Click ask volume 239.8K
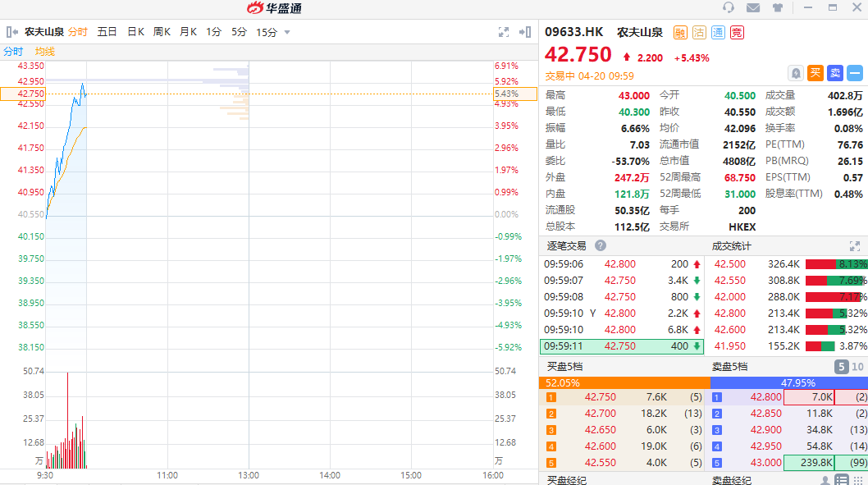 808,463
